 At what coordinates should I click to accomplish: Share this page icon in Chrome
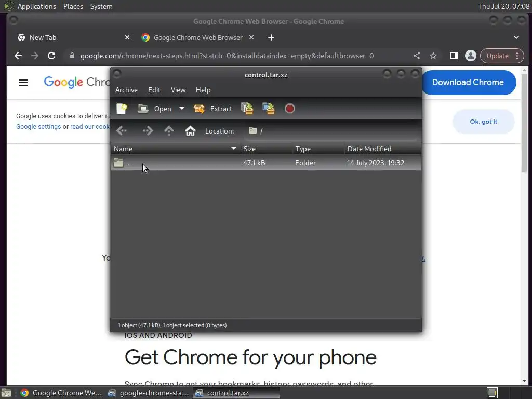[x=417, y=56]
